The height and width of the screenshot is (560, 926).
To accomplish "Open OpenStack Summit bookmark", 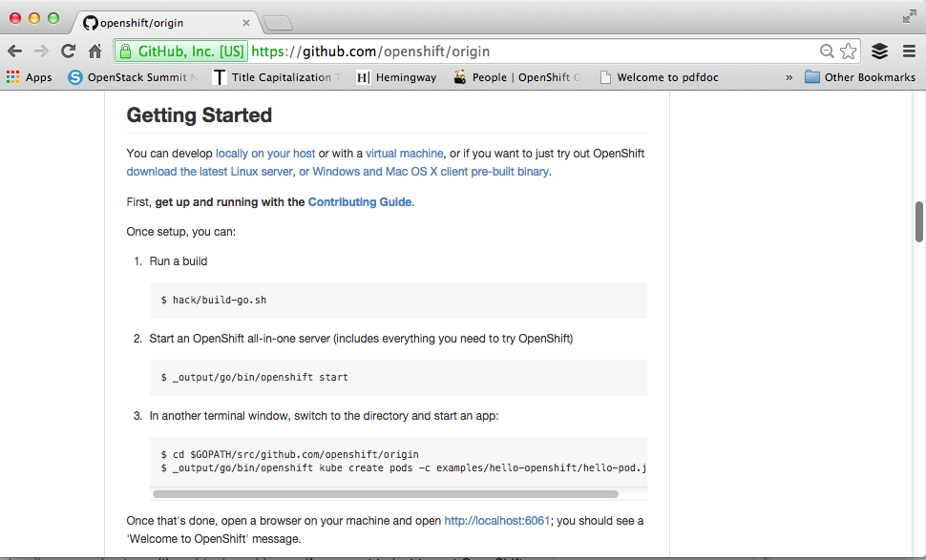I will 133,77.
